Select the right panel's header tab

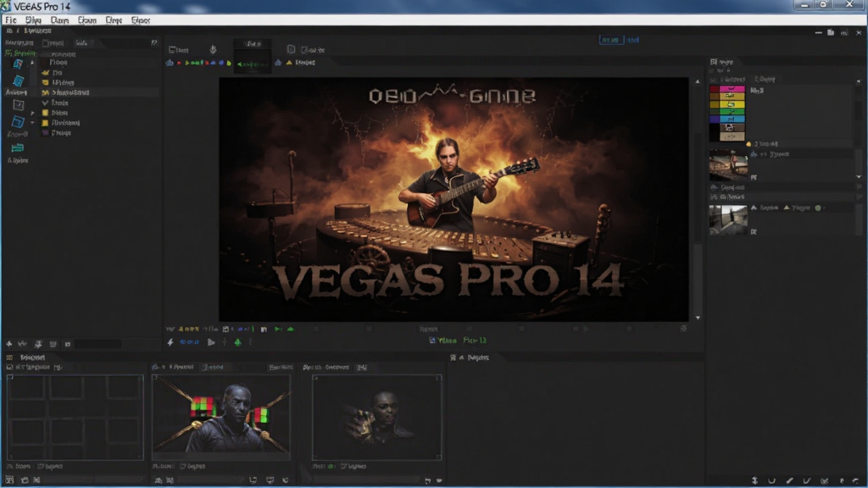coord(722,62)
